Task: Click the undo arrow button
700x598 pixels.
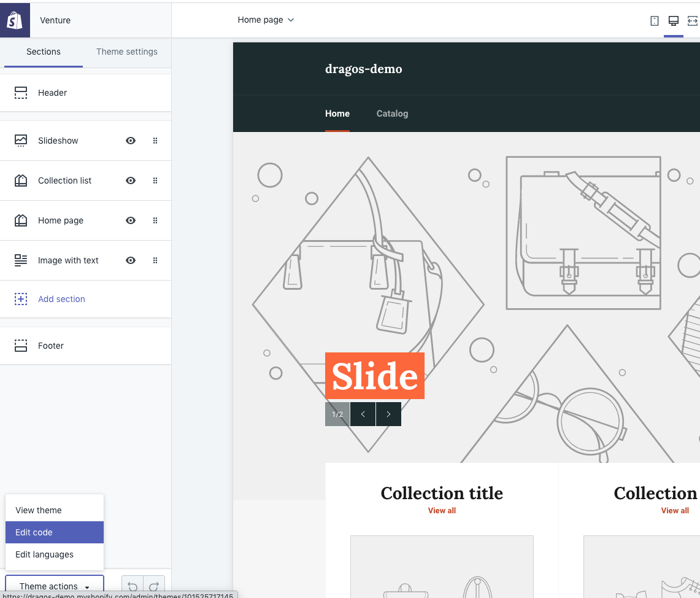Action: (133, 586)
